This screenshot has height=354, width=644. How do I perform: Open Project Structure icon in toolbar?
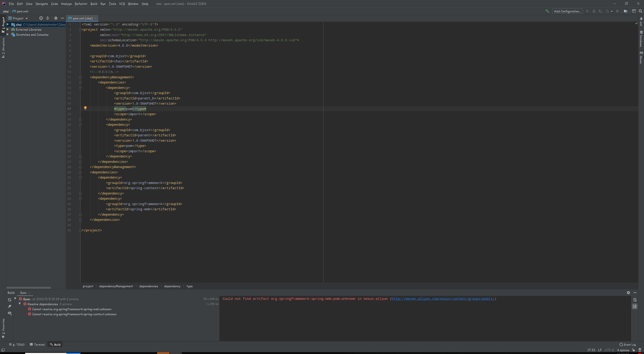pyautogui.click(x=626, y=11)
